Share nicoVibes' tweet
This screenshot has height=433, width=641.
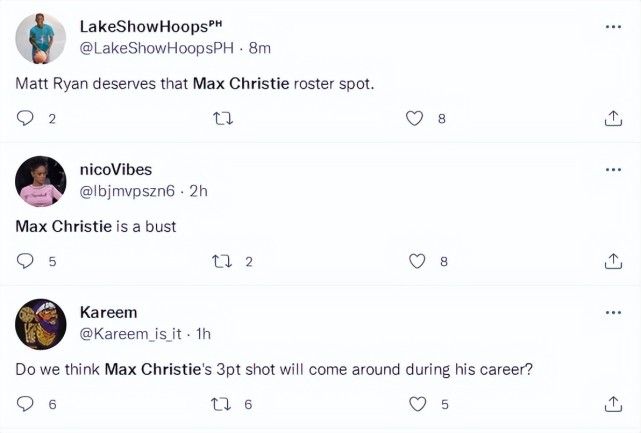point(613,261)
